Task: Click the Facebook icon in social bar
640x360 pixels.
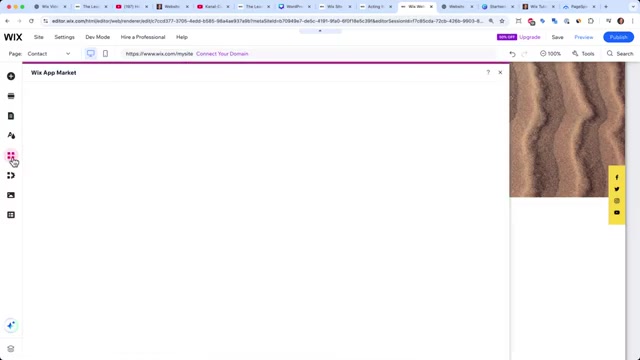Action: [617, 177]
